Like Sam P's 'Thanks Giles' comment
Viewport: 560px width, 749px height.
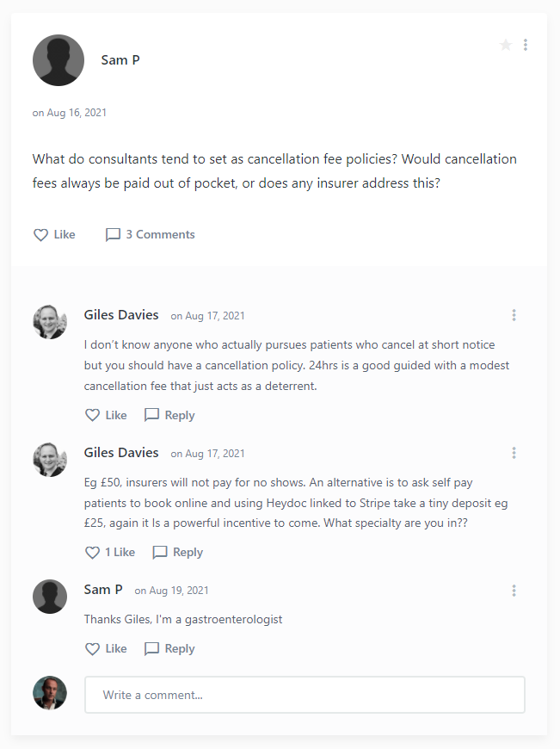pyautogui.click(x=106, y=649)
